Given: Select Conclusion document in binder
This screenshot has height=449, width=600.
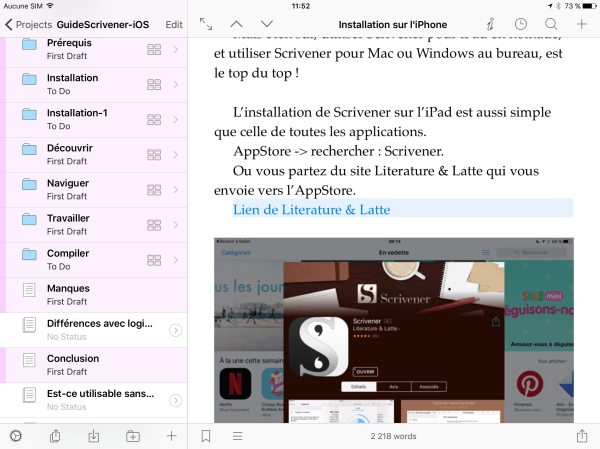Looking at the screenshot, I should 94,365.
